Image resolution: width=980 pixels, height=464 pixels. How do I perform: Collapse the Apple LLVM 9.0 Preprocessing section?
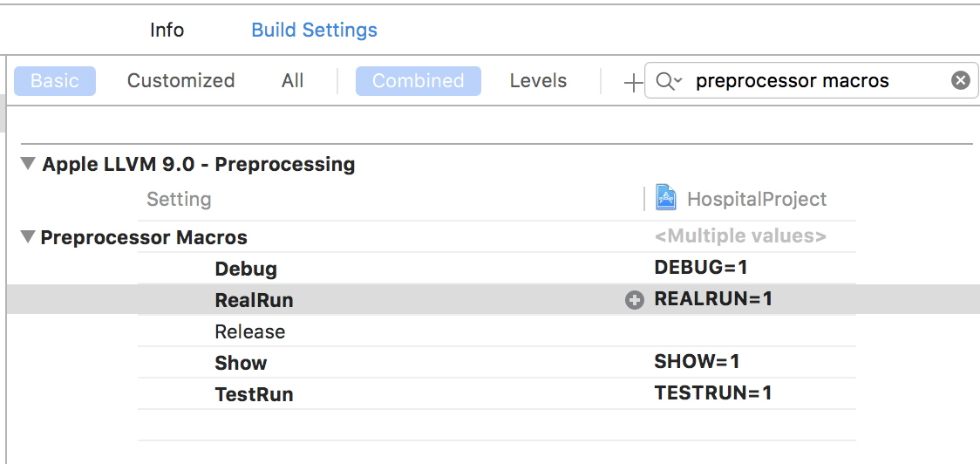click(28, 164)
